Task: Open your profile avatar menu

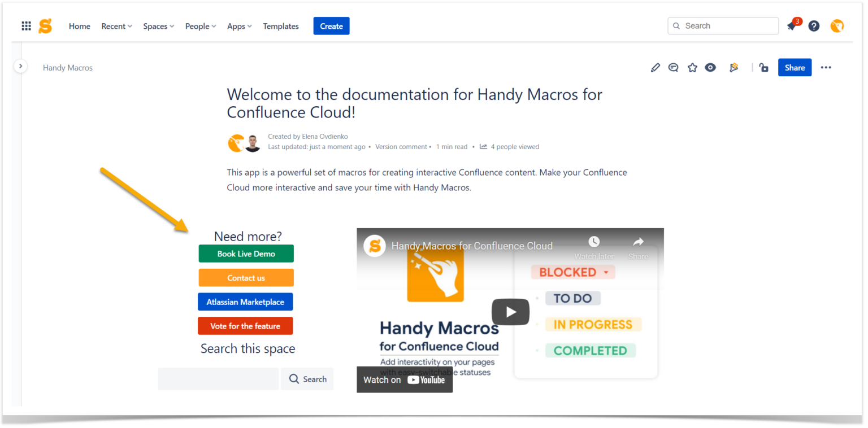Action: [837, 25]
